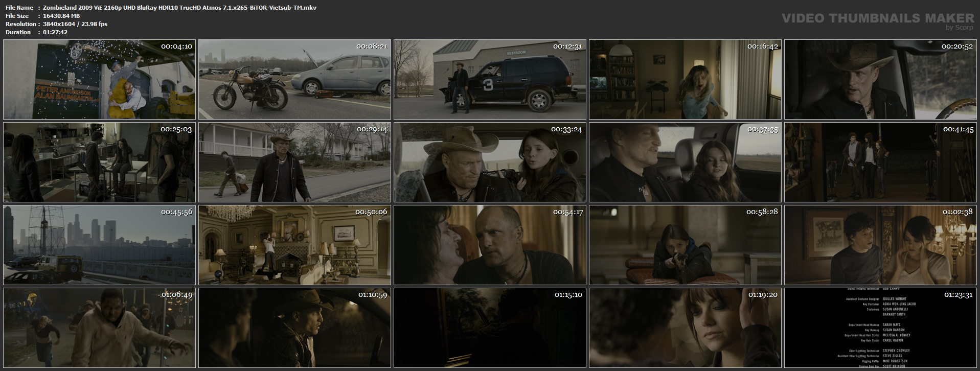
Task: Select the thumbnail stamped 00:04:10
Action: coord(99,79)
